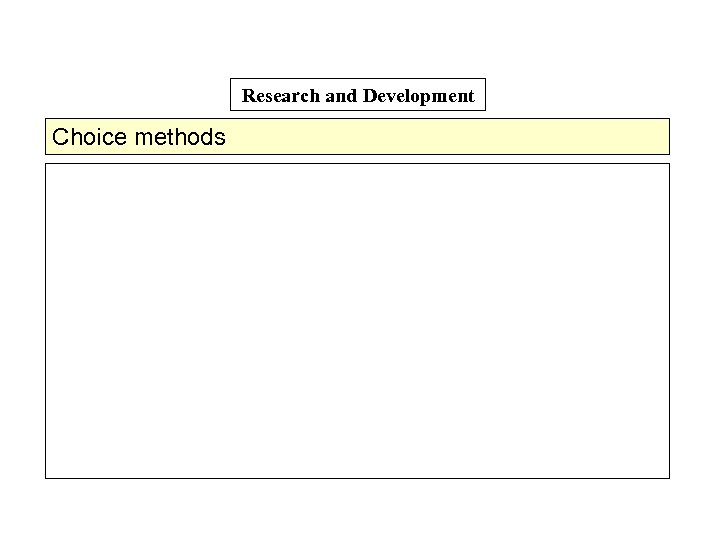Screen dimensions: 720x540
Task: Click inside the large blank content box
Action: 357,321
